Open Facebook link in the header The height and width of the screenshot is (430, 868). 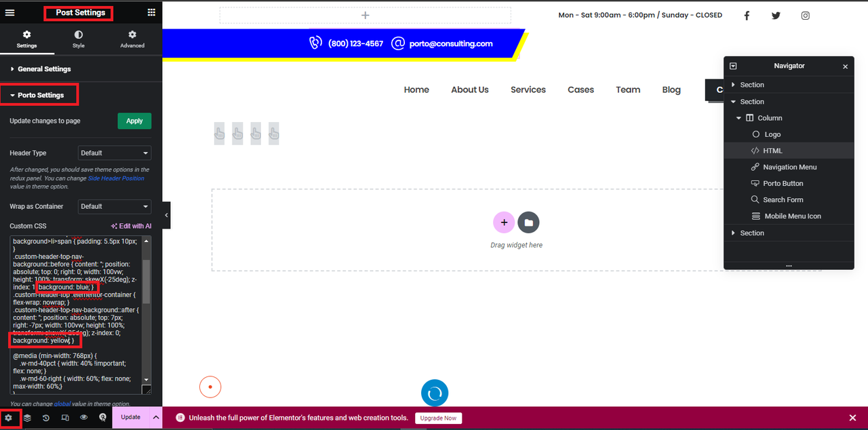tap(747, 16)
